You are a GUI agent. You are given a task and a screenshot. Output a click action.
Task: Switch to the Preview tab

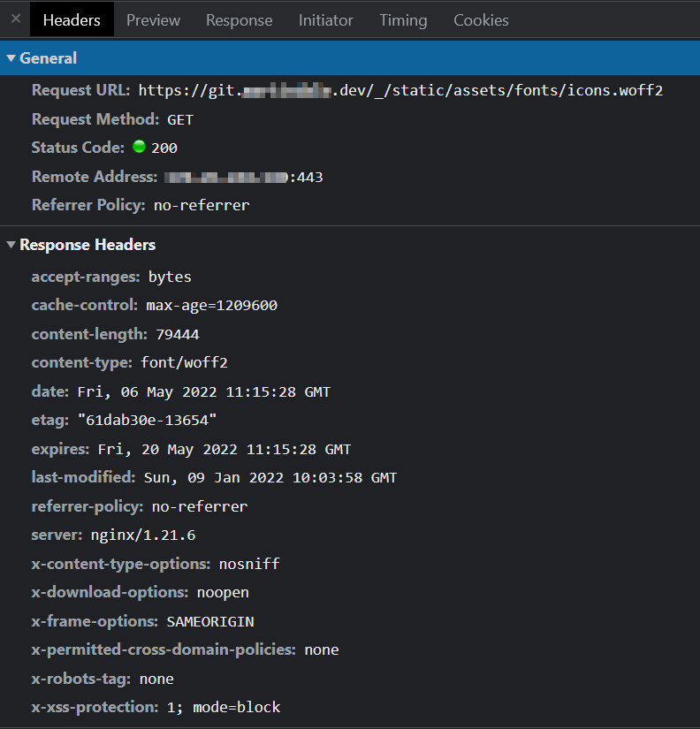[152, 19]
